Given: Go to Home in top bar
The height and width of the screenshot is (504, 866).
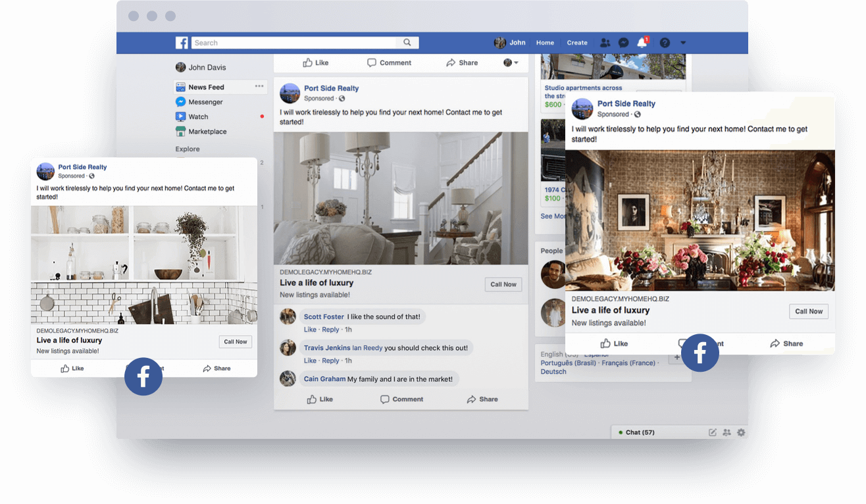Looking at the screenshot, I should (x=545, y=43).
